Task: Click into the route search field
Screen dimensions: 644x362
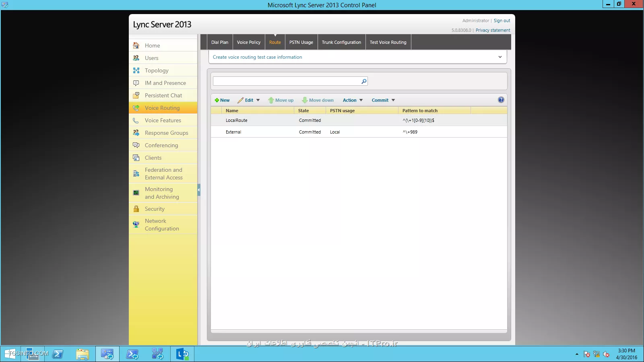Action: (x=287, y=81)
